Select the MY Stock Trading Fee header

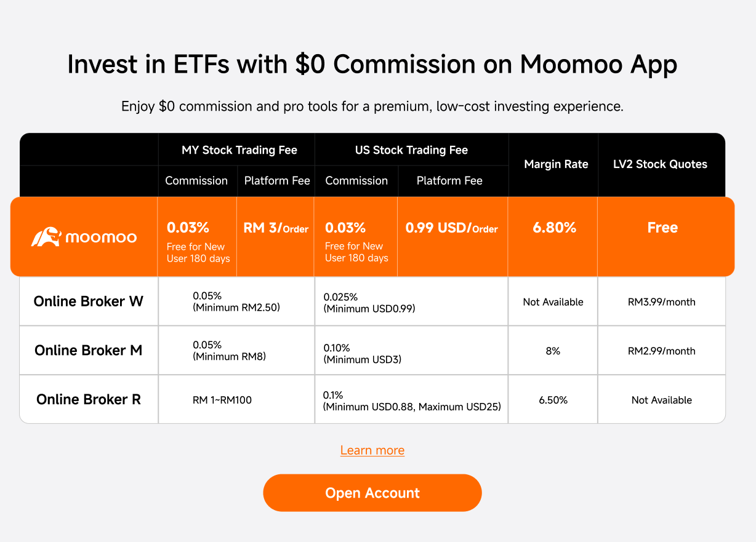pos(239,150)
